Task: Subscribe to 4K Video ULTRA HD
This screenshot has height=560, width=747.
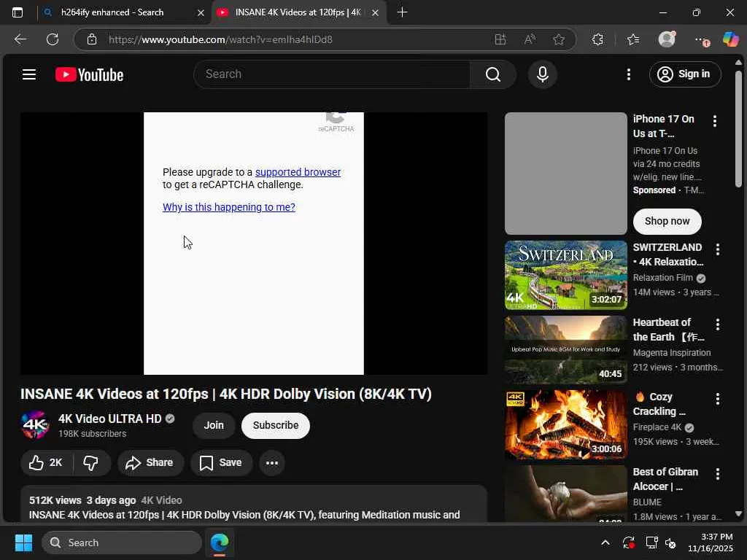Action: click(x=275, y=425)
